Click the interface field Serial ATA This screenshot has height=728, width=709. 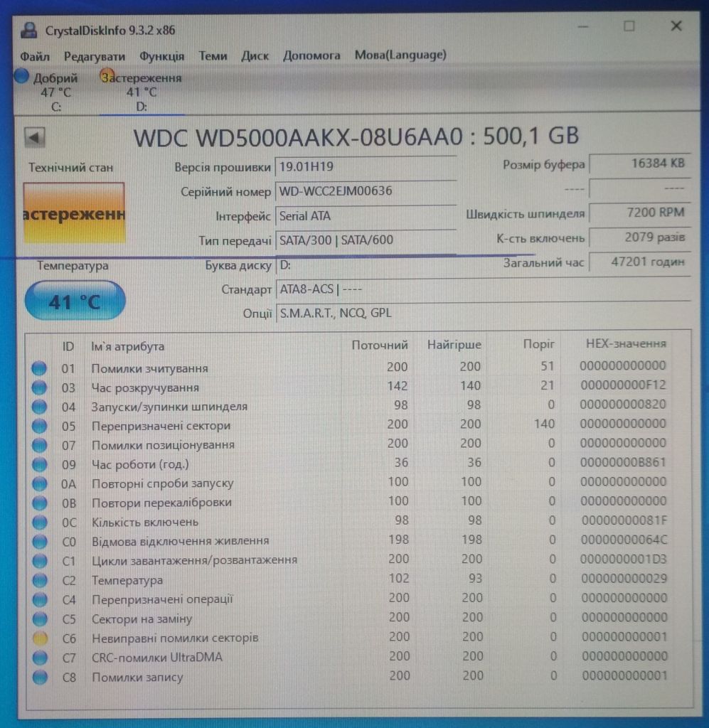click(x=366, y=216)
